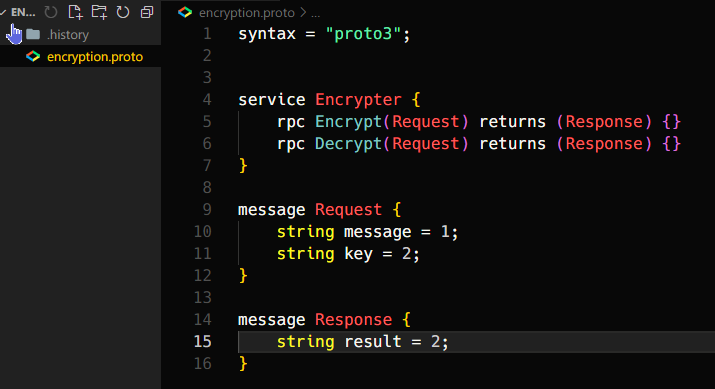Open the breadcrumb ellipsis symbol list
715x389 pixels.
pyautogui.click(x=316, y=14)
